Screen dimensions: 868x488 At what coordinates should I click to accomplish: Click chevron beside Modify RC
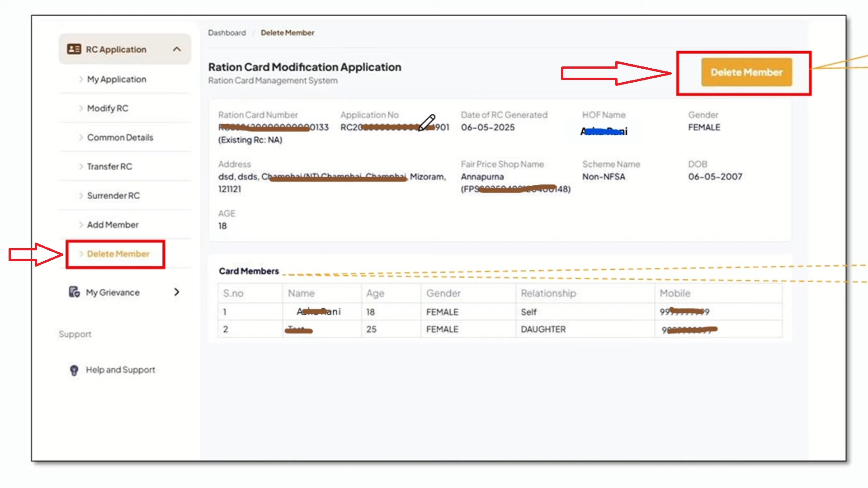coord(81,108)
